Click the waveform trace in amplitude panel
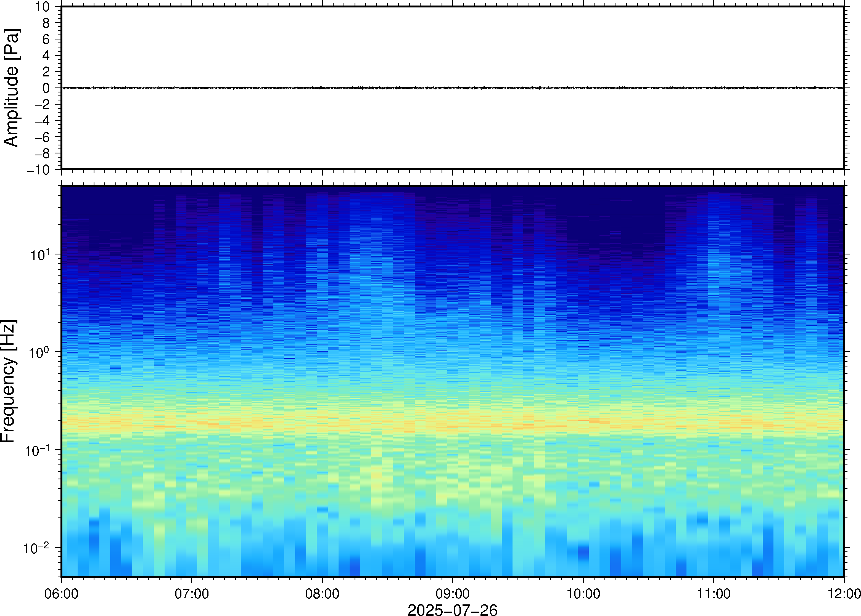This screenshot has width=861, height=616. click(x=452, y=87)
